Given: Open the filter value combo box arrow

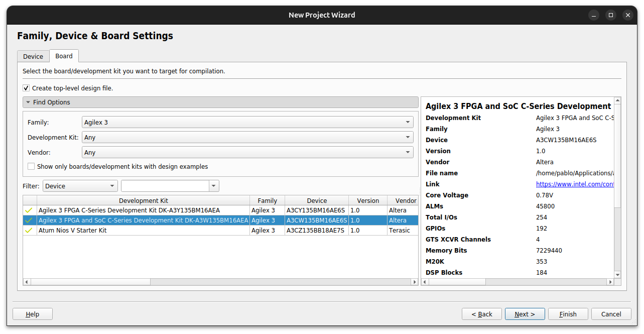Looking at the screenshot, I should [214, 186].
